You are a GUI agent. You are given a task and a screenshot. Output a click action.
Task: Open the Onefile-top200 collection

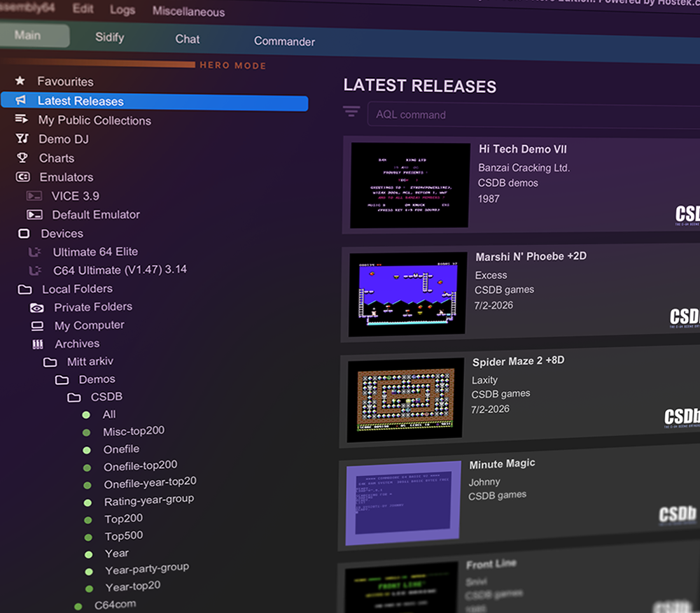[140, 465]
